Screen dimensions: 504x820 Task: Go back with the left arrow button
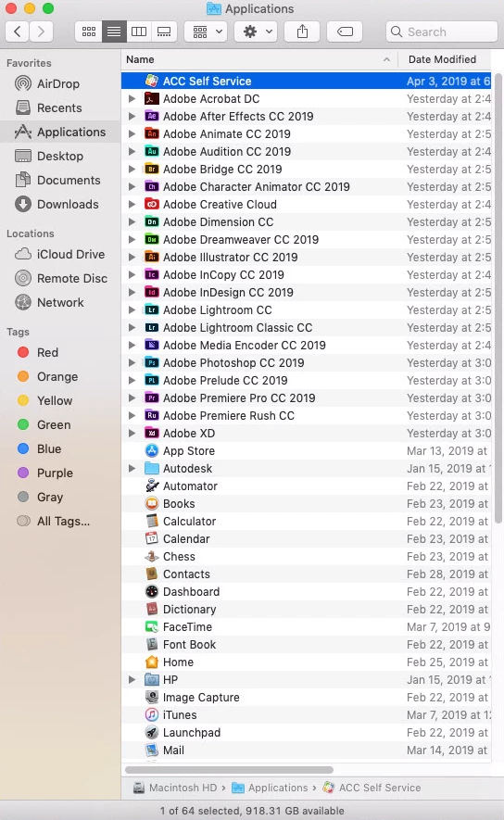(x=18, y=32)
